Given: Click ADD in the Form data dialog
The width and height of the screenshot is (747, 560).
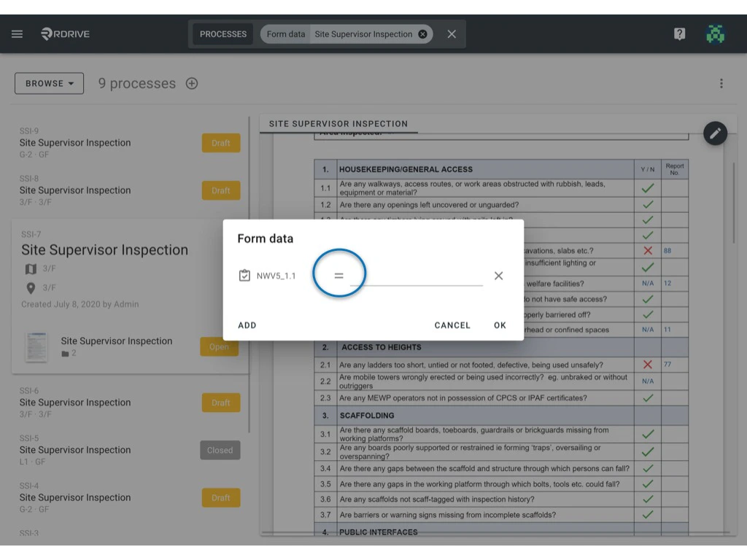Looking at the screenshot, I should coord(247,325).
